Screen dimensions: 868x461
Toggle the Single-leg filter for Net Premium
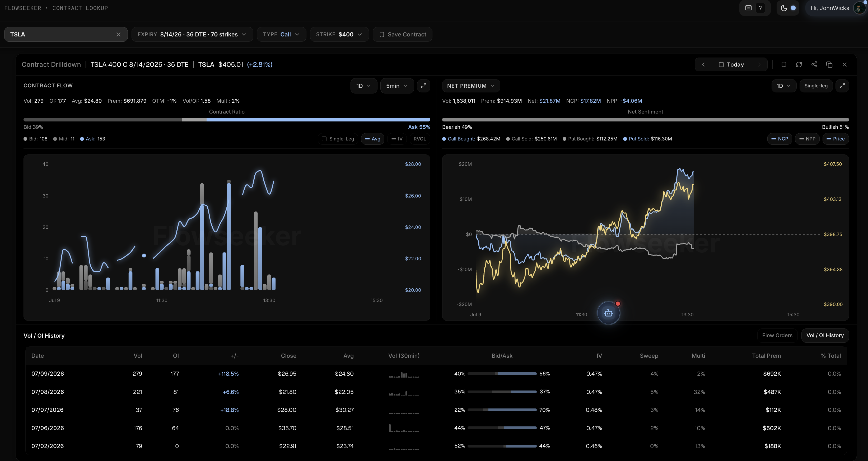point(816,86)
